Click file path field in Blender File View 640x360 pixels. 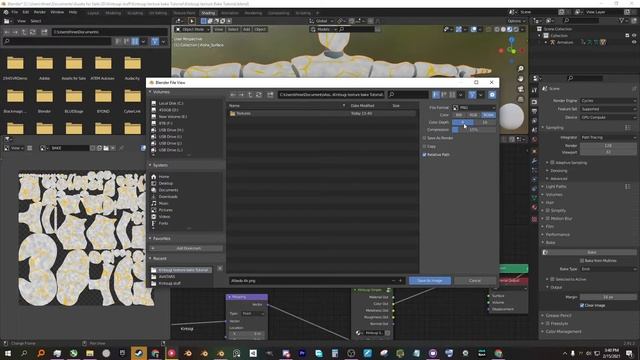click(331, 95)
